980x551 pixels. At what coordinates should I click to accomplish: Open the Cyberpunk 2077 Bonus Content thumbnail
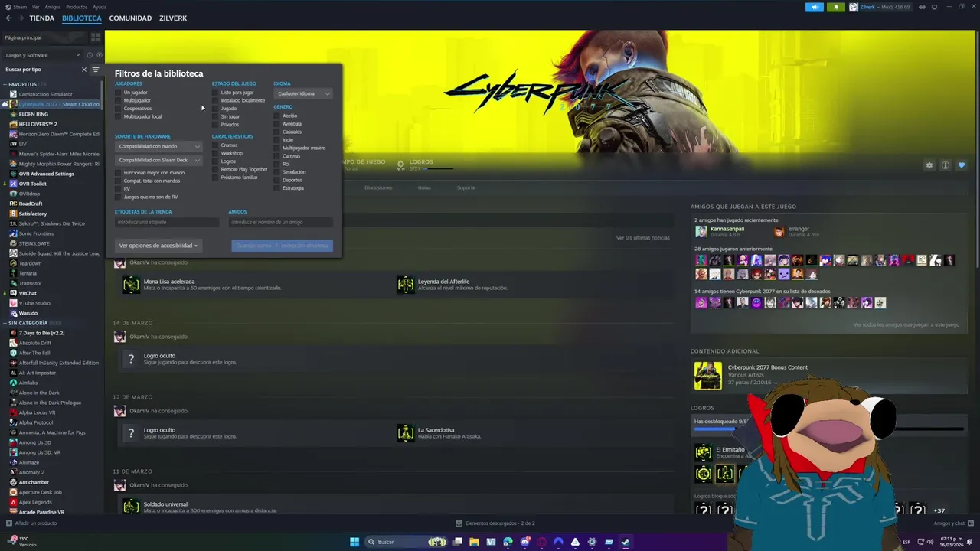point(707,375)
